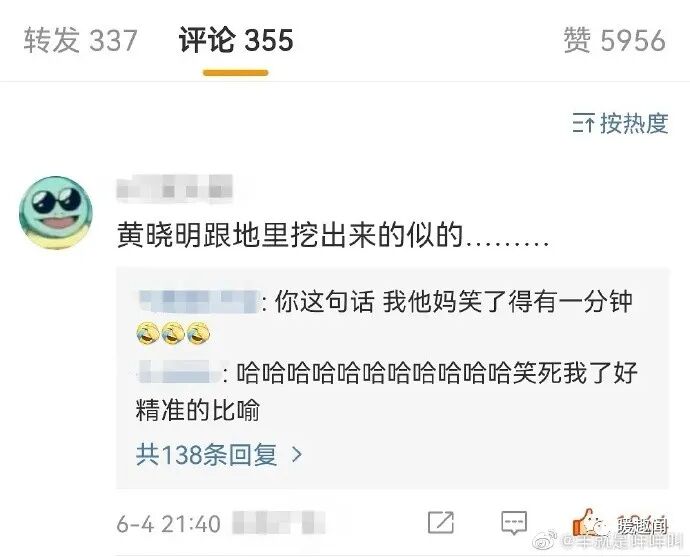Open second replier's blurred username

click(x=179, y=373)
